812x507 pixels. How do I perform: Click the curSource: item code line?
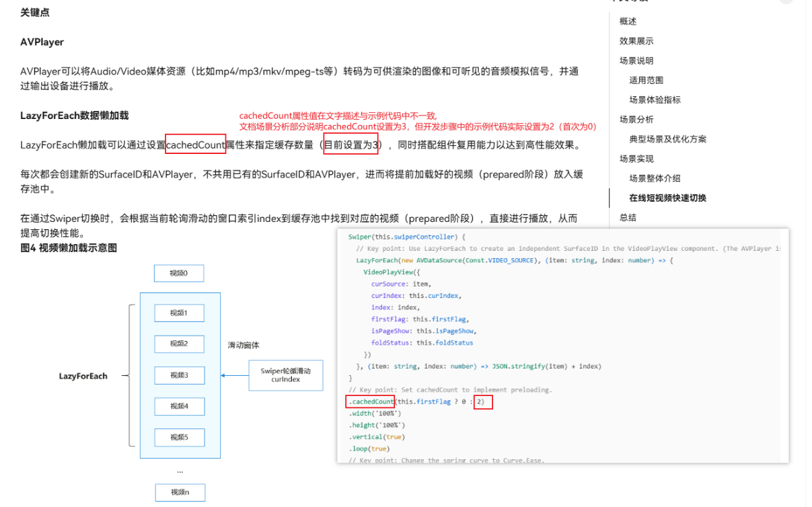400,284
